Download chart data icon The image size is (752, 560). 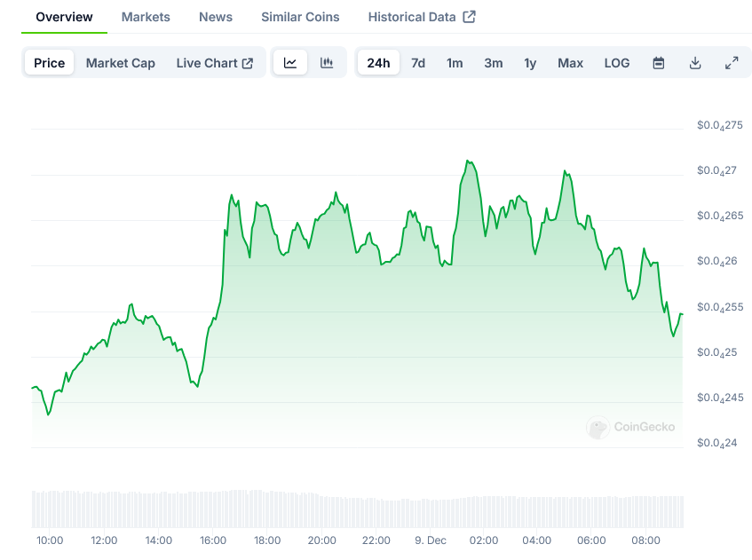[695, 63]
